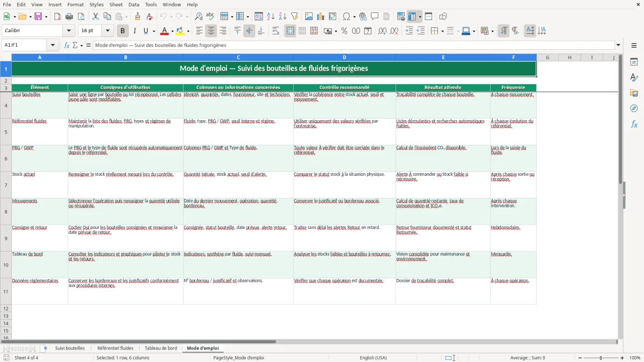Click the formula input line

[x=354, y=45]
